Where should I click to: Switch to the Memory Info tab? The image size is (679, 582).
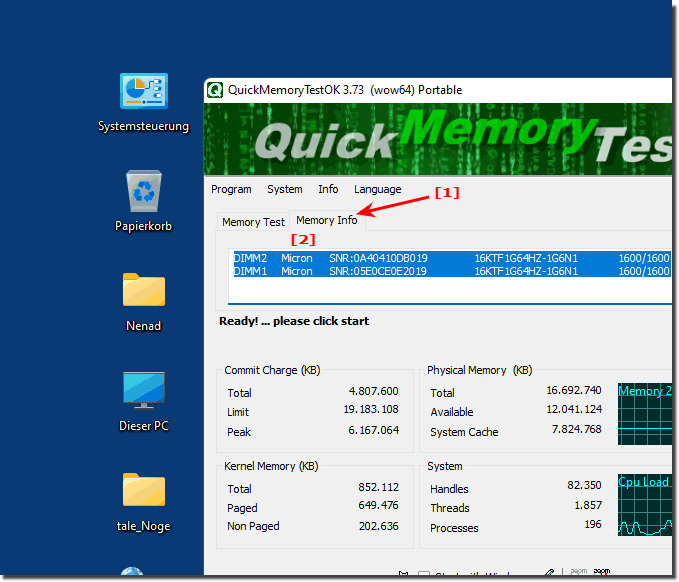pos(327,220)
